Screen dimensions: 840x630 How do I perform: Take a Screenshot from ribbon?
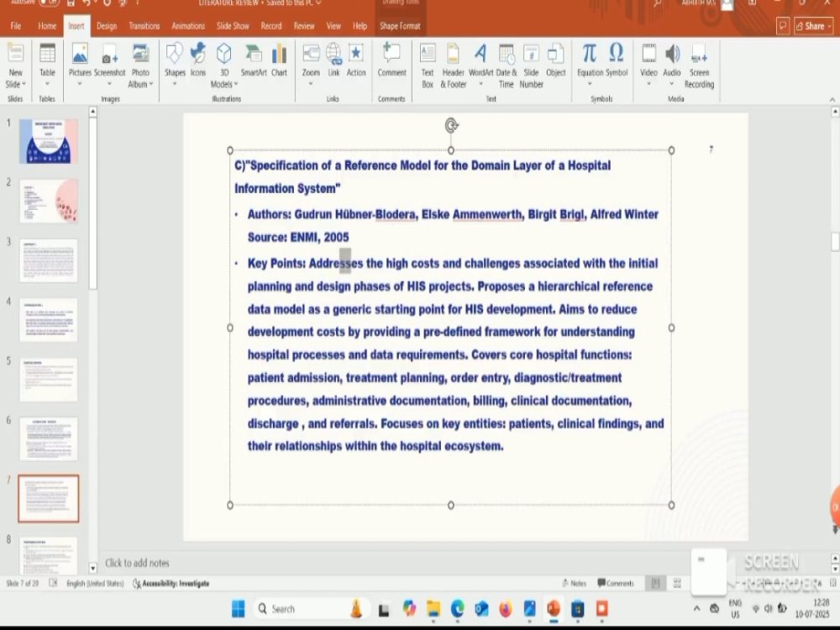(x=110, y=65)
